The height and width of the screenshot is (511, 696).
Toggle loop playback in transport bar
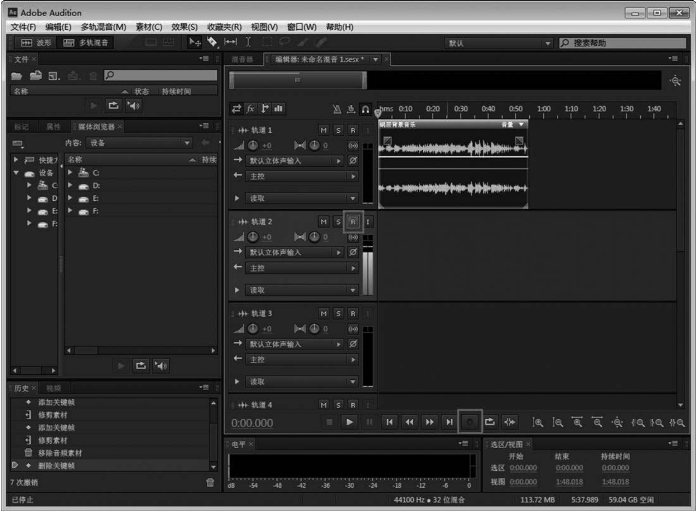490,423
